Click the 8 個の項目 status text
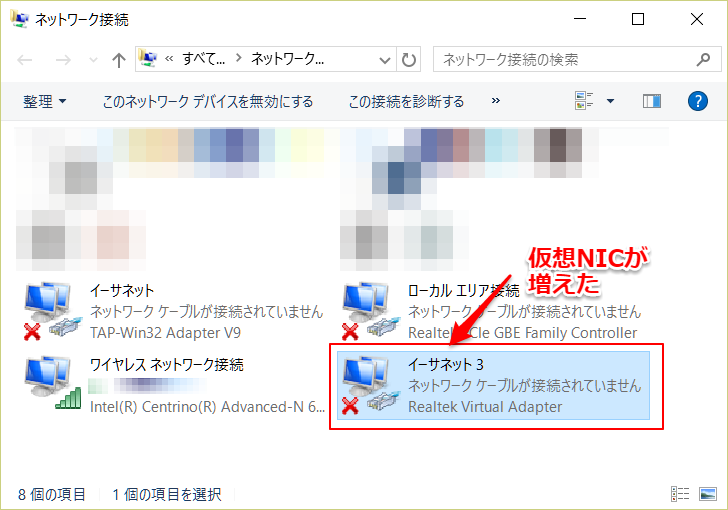 [x=52, y=494]
